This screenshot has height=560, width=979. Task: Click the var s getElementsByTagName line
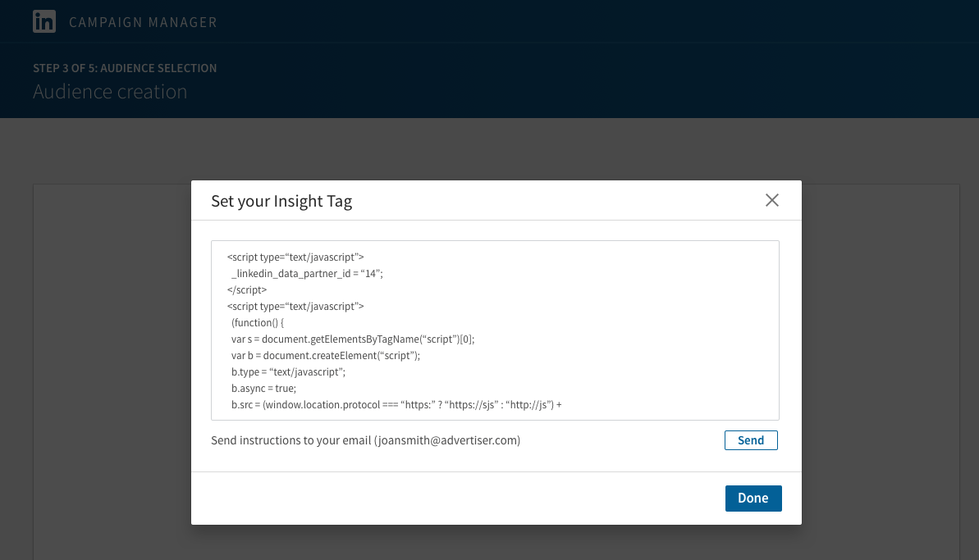(353, 339)
